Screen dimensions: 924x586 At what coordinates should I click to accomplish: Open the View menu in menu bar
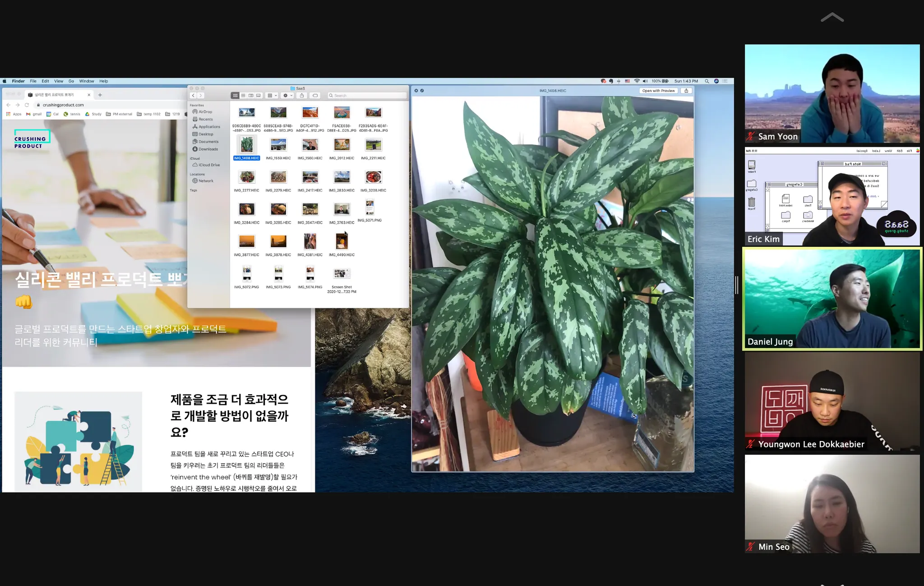[59, 81]
